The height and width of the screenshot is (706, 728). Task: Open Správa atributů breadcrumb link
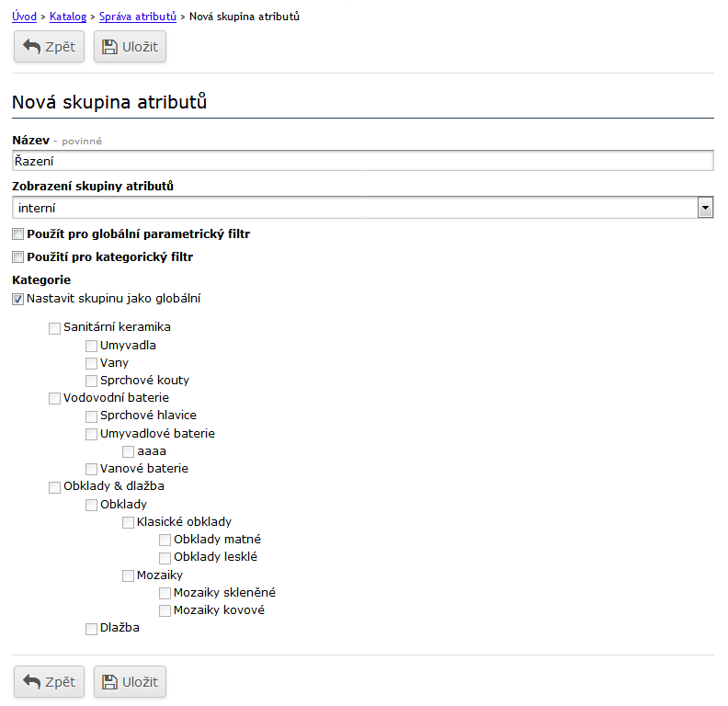click(138, 17)
